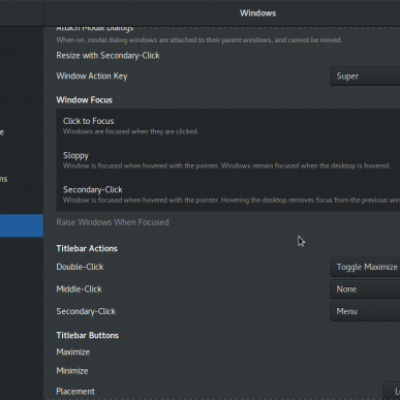Select the highlighted blue sidebar item
The image size is (400, 400).
[x=21, y=226]
